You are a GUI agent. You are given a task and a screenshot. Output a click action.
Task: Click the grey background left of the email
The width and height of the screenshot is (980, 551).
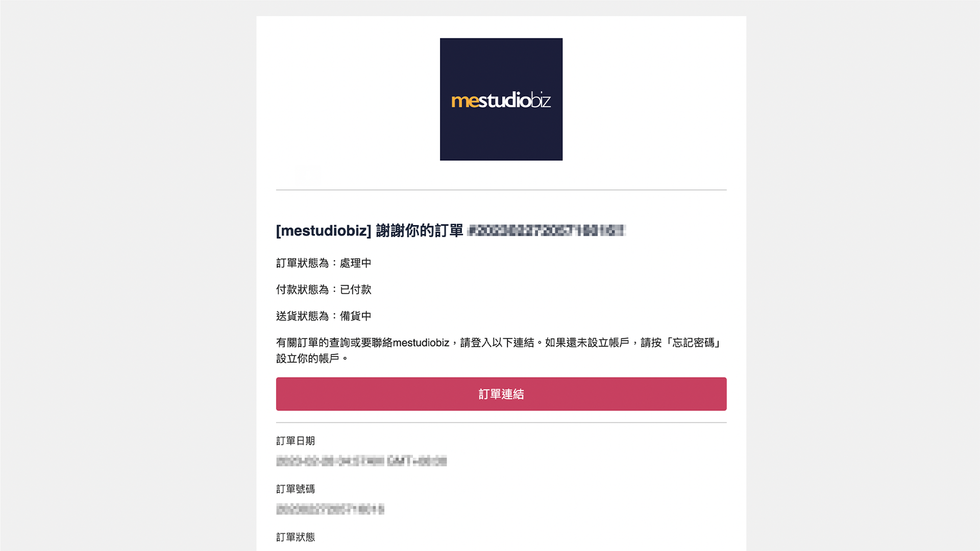coord(128,275)
